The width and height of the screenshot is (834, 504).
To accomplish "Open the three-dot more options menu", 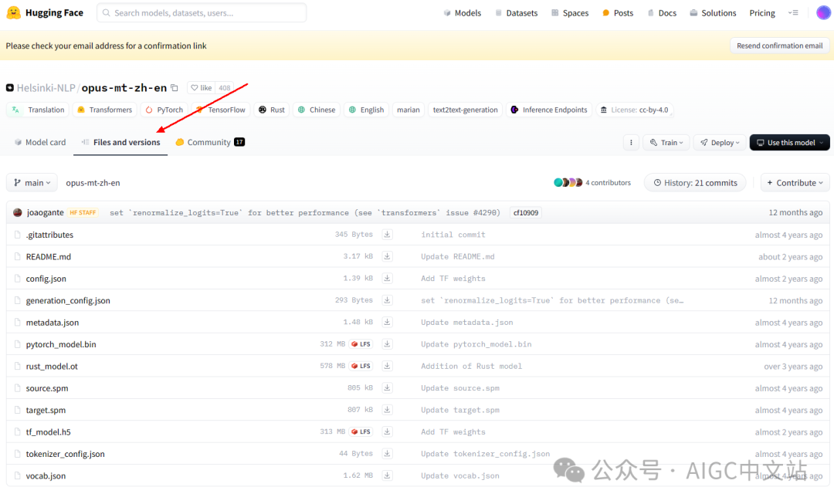I will (631, 143).
